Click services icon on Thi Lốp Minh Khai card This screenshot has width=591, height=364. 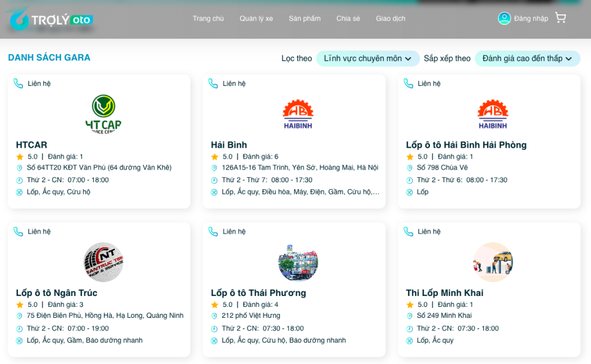(x=409, y=341)
